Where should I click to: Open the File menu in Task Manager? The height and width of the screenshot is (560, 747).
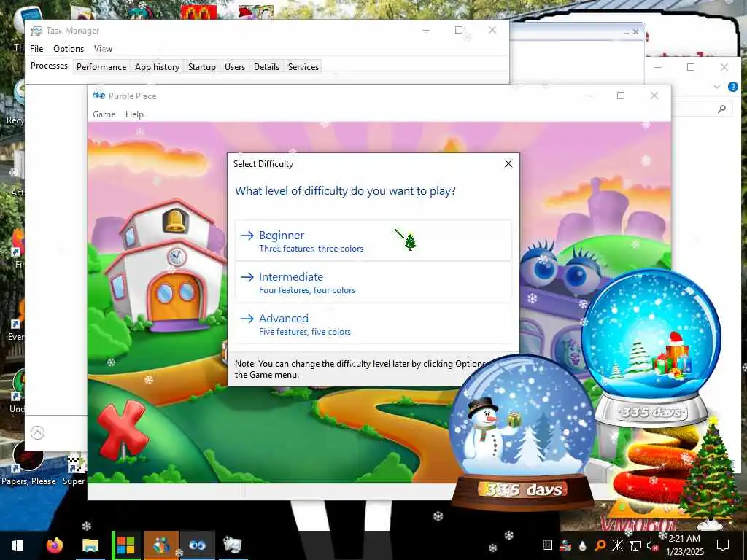pyautogui.click(x=36, y=49)
